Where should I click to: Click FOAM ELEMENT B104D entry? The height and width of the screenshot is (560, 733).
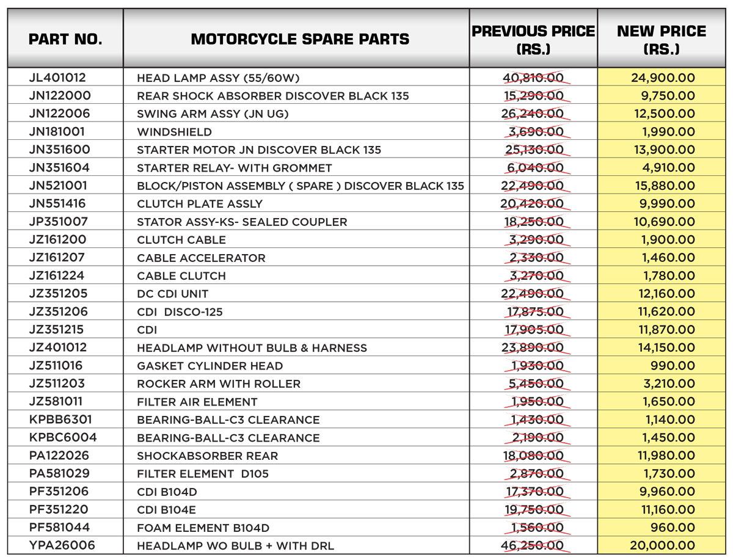[x=203, y=528]
